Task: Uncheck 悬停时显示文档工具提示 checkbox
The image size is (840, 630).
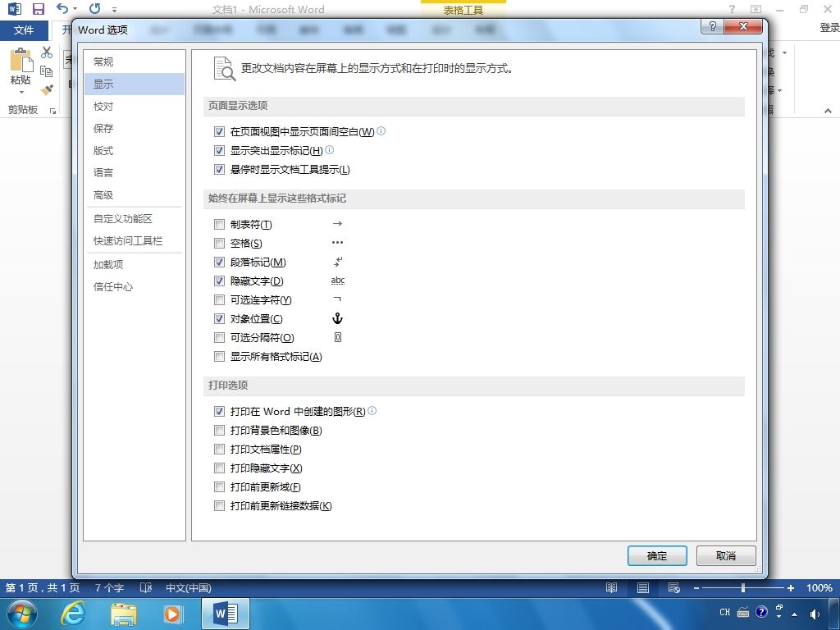Action: click(x=219, y=170)
